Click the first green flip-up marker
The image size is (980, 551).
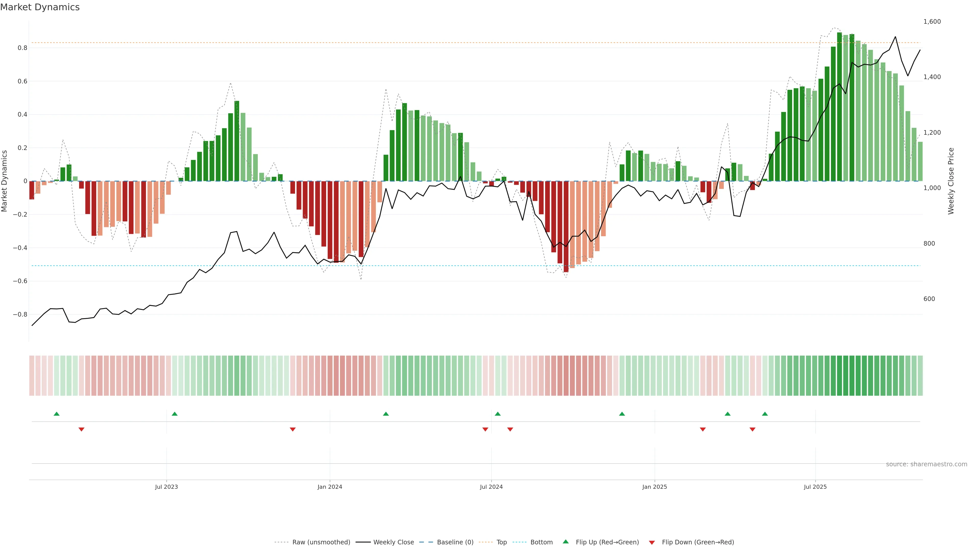[57, 414]
